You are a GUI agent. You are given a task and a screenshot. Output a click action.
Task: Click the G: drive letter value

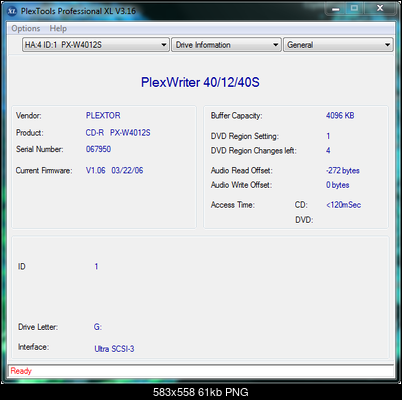pos(97,327)
